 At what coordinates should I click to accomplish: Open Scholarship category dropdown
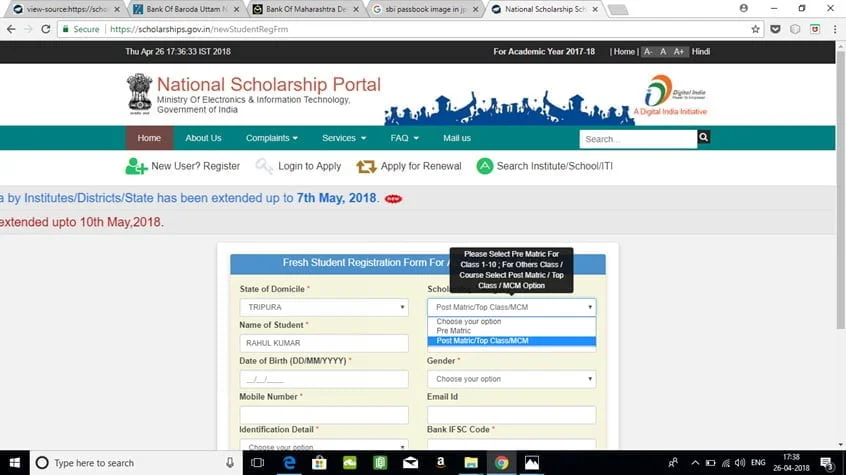coord(511,307)
